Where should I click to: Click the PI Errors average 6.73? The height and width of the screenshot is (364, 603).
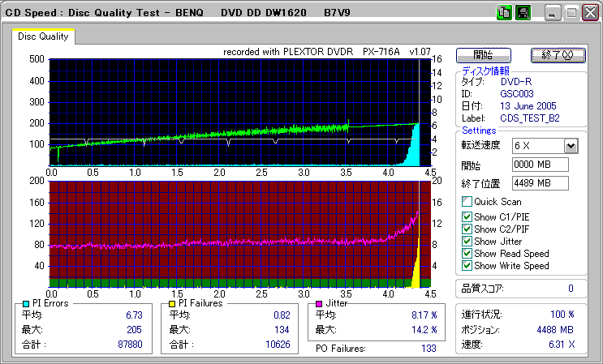134,315
